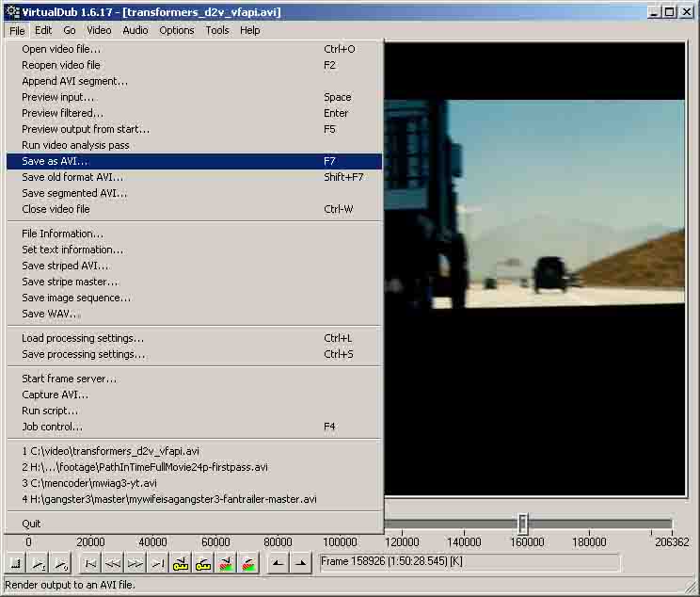Image resolution: width=700 pixels, height=597 pixels.
Task: Select Load processing settings
Action: (x=194, y=338)
